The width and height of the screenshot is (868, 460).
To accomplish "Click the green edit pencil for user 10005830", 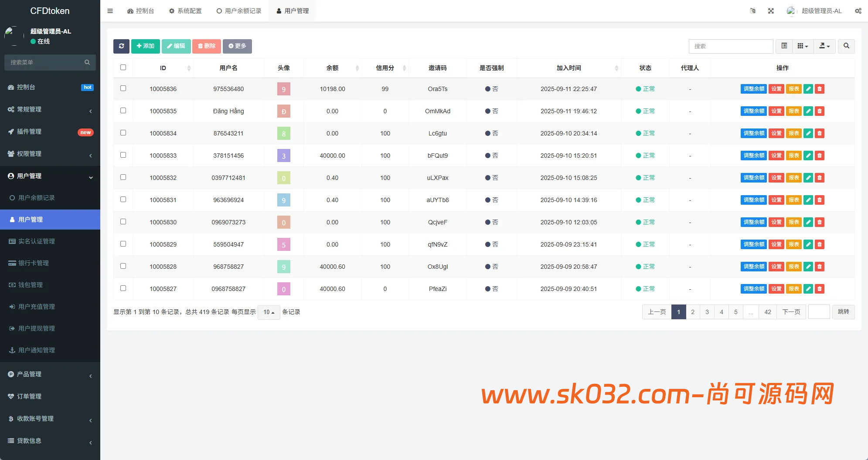I will (x=808, y=222).
